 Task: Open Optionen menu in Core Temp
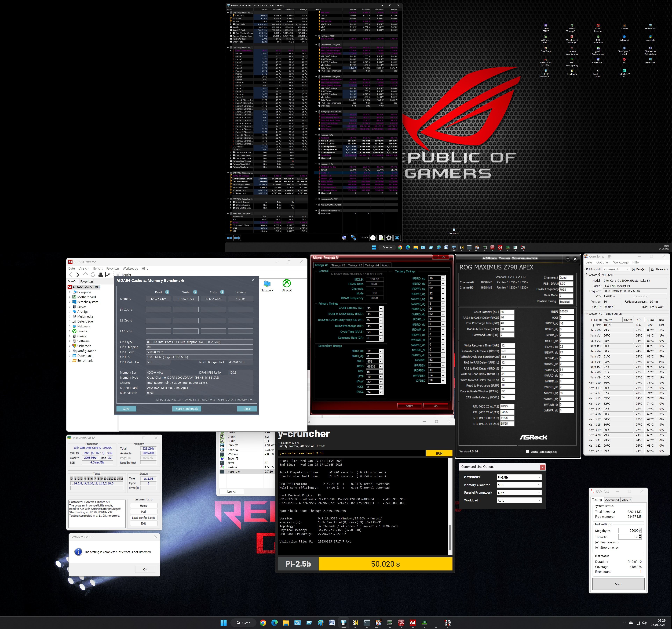tap(603, 262)
